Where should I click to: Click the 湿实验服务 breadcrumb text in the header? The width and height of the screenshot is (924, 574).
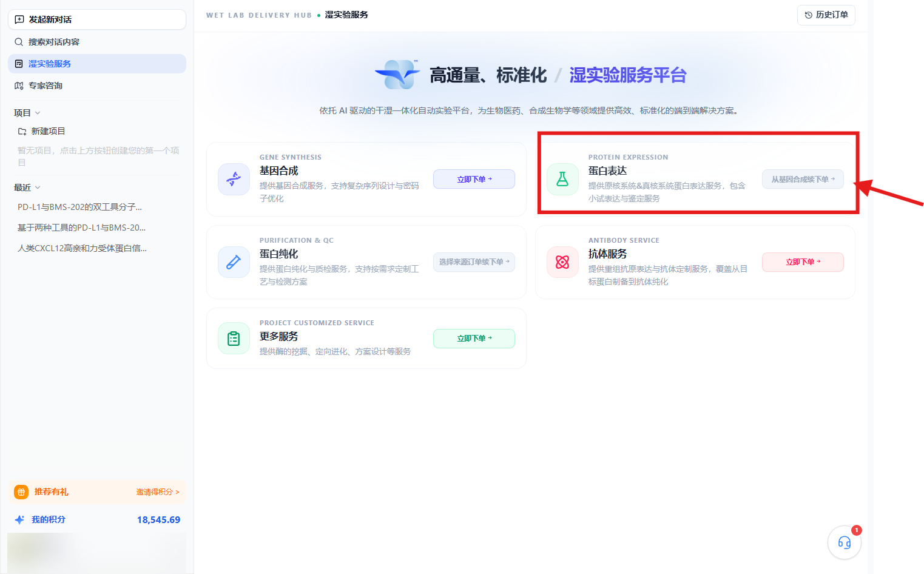pos(346,15)
